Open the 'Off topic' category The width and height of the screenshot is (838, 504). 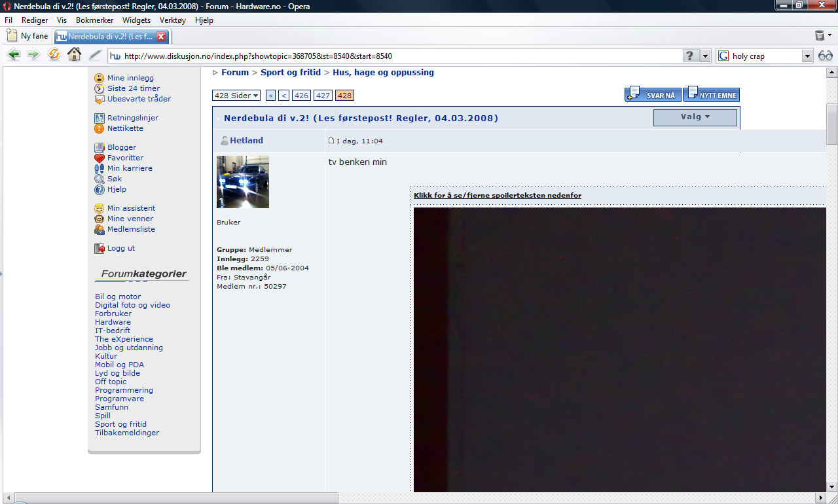point(111,382)
